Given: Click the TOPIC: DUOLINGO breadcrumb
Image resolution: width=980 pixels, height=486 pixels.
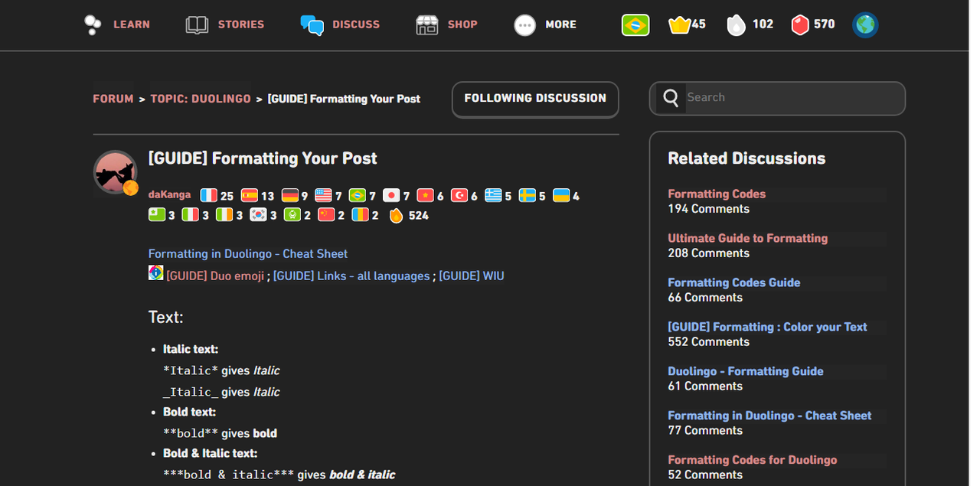Looking at the screenshot, I should [x=201, y=99].
